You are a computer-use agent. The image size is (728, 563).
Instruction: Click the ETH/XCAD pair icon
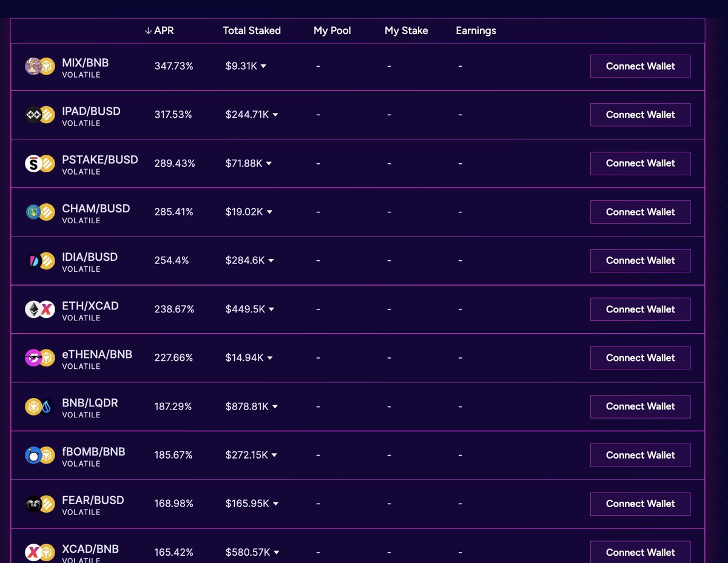tap(39, 309)
